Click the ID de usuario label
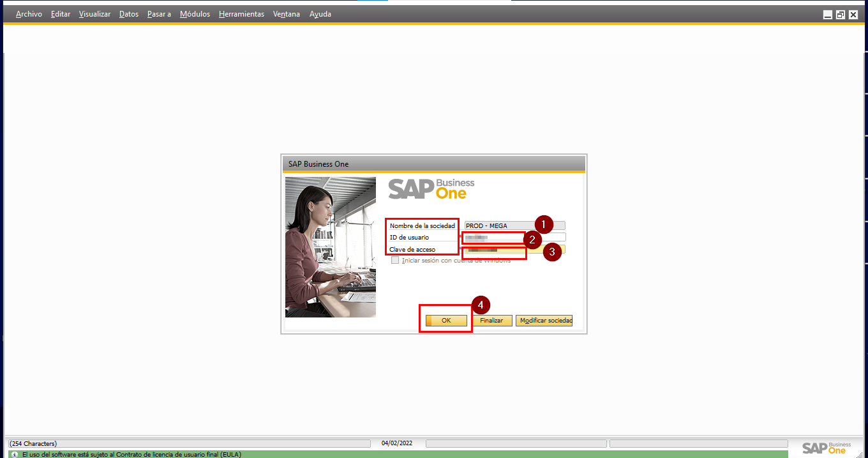Screen dimensions: 868x458 [x=409, y=237]
